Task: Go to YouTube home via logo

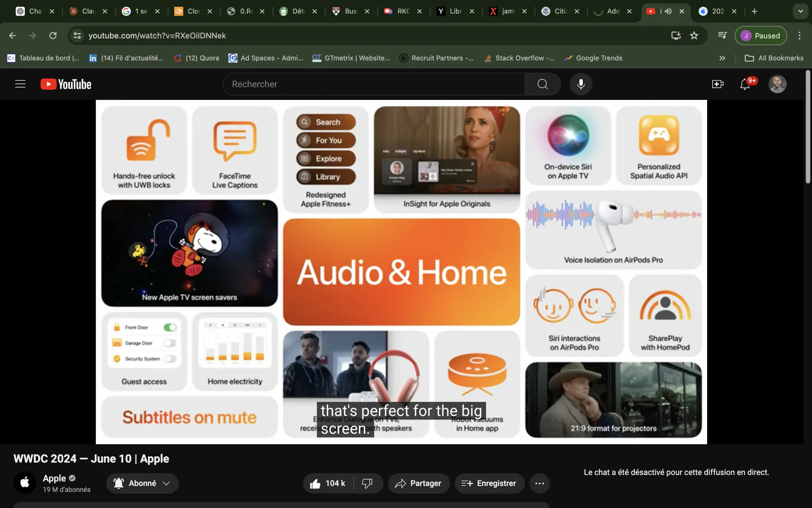Action: click(x=66, y=84)
